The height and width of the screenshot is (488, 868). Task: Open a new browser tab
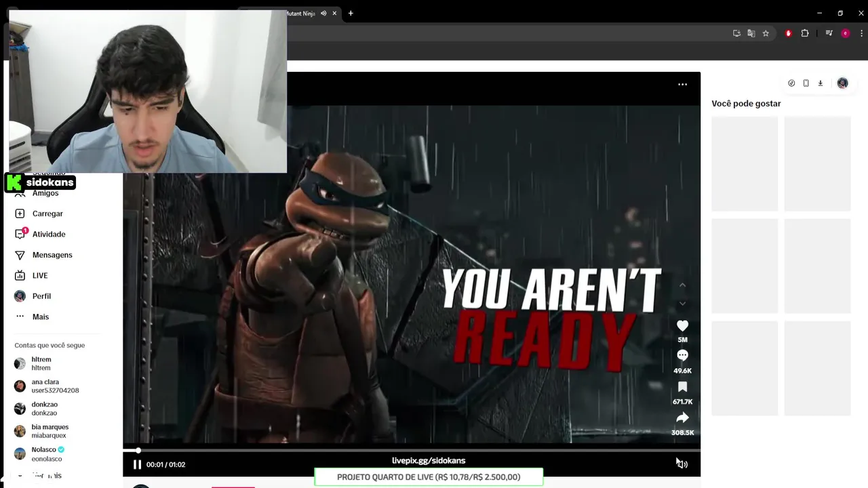(351, 14)
